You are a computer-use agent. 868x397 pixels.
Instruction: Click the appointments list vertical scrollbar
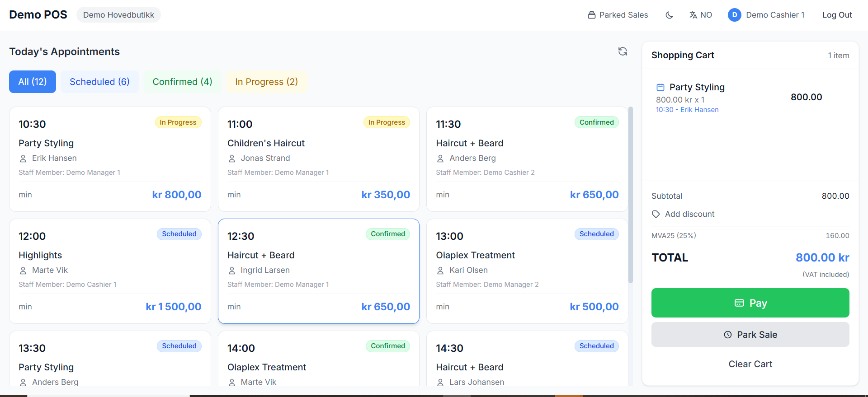point(631,194)
